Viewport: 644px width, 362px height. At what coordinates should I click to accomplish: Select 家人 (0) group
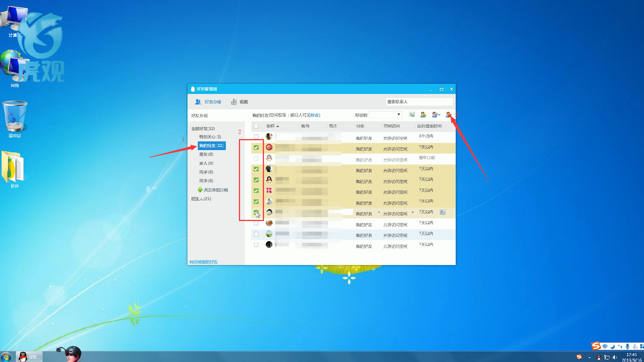[x=206, y=163]
